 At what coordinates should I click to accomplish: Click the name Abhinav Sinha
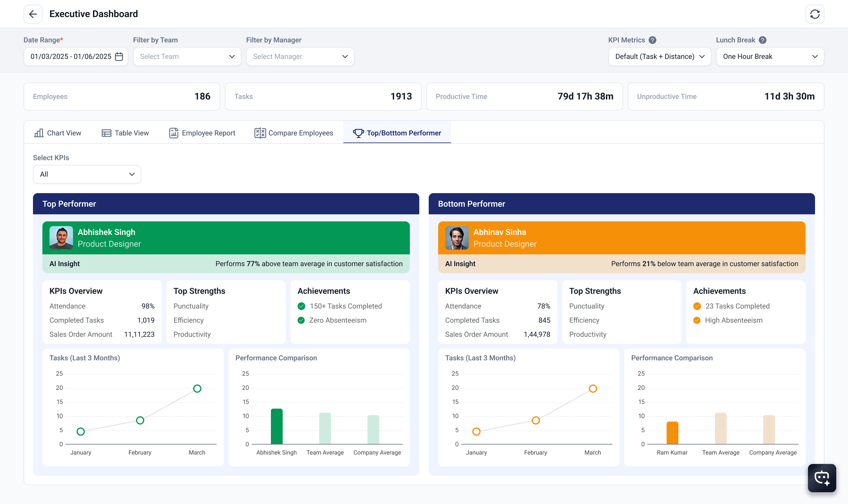coord(500,232)
